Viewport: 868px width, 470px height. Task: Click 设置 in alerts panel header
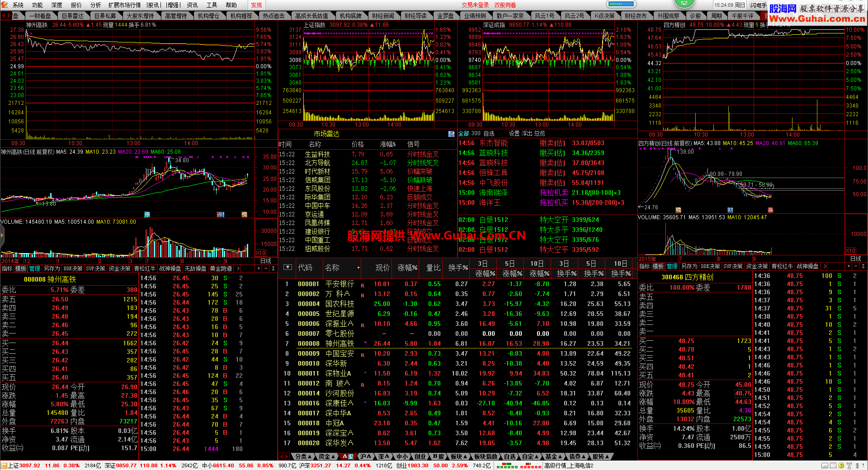514,134
